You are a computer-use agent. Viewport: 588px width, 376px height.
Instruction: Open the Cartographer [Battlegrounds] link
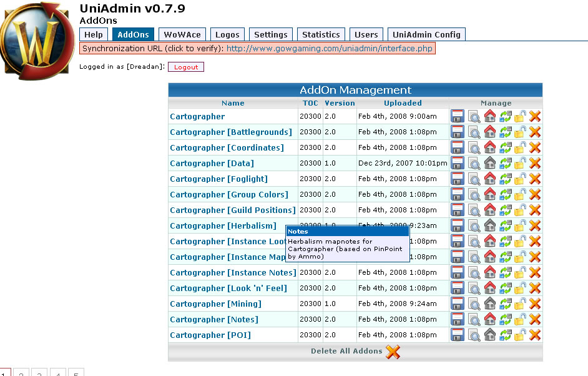(x=230, y=132)
